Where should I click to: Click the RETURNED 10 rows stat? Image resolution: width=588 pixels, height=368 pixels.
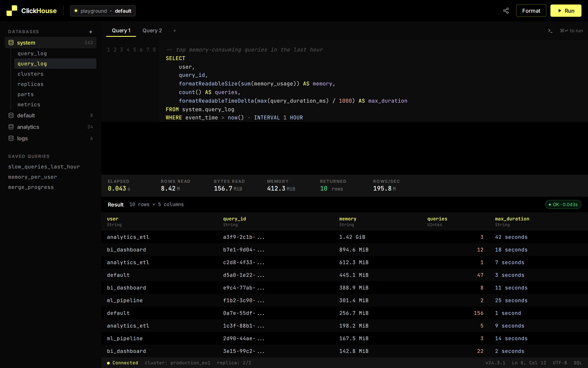tap(333, 185)
